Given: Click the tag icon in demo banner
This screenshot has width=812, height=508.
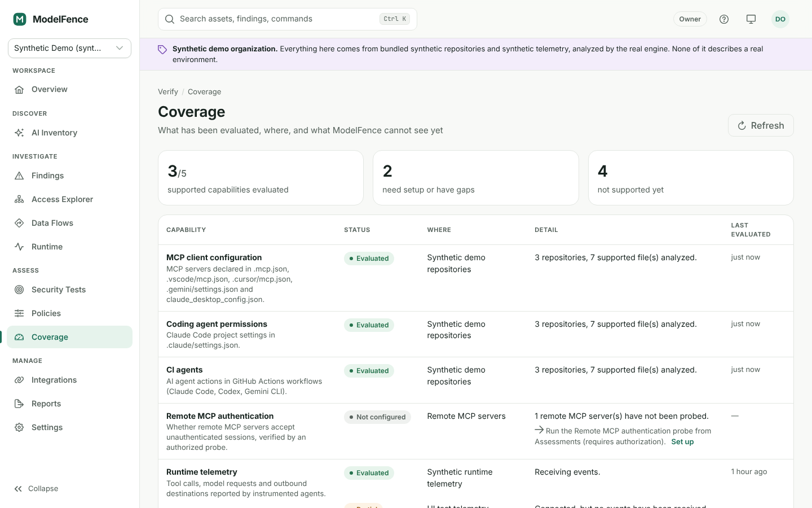Looking at the screenshot, I should 162,50.
